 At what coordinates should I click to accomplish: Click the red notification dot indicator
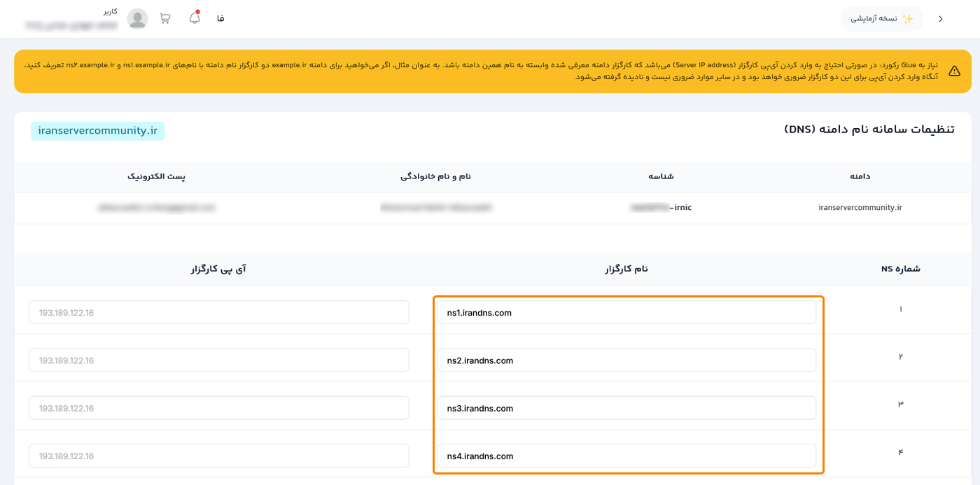click(x=198, y=13)
